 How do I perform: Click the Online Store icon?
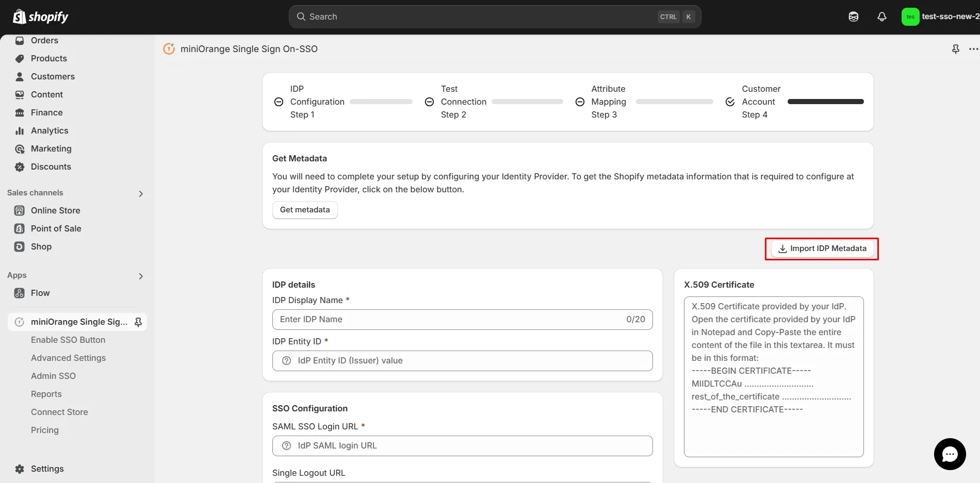click(20, 210)
